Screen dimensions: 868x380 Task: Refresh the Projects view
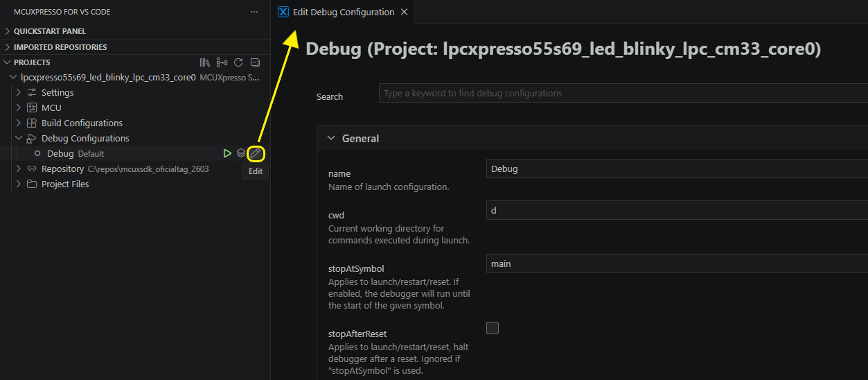point(238,62)
